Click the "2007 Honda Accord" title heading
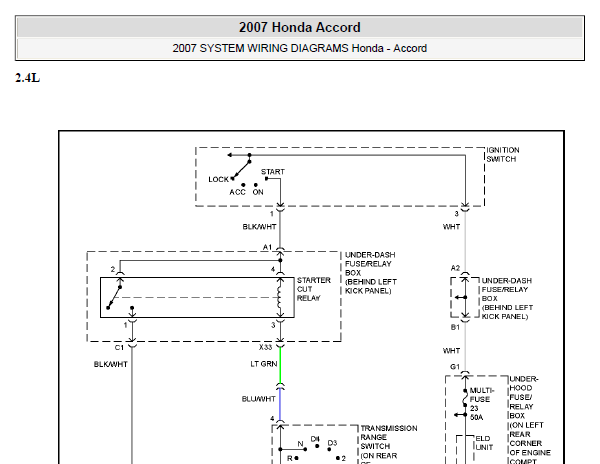 pyautogui.click(x=300, y=28)
